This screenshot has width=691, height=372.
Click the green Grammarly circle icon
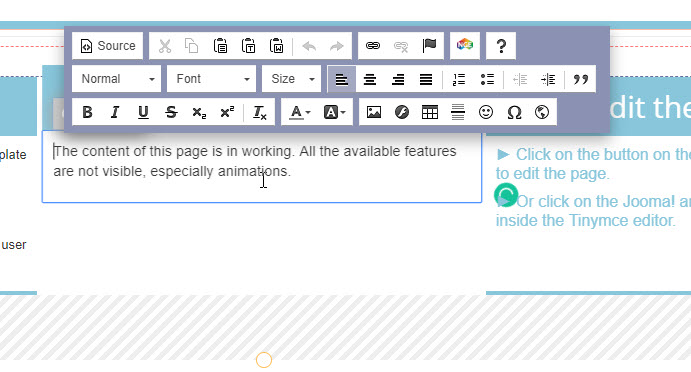click(x=506, y=195)
